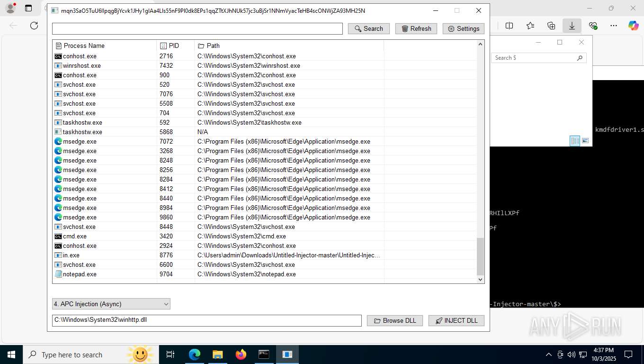This screenshot has width=644, height=364.
Task: Click the Untitled-Injector-master path of in.exe
Action: [x=288, y=255]
